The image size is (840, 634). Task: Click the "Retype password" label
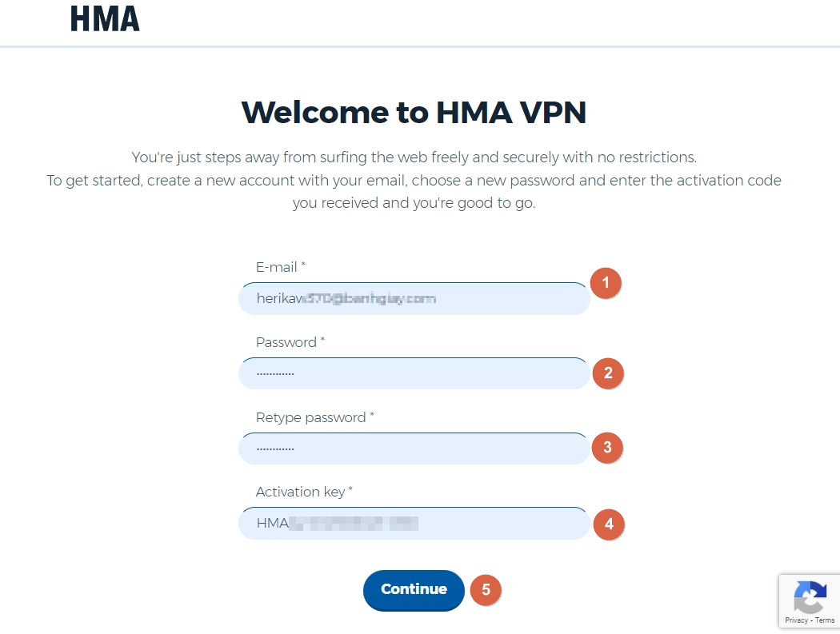(x=311, y=417)
